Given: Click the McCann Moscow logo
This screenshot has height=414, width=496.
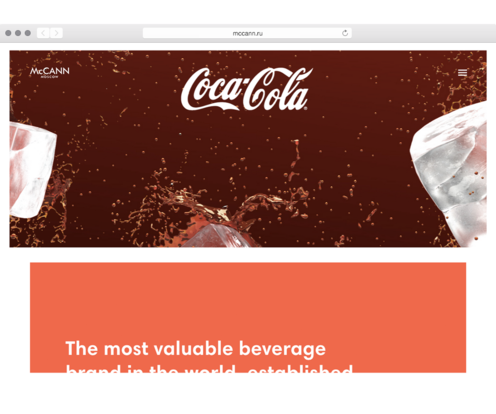Looking at the screenshot, I should [x=50, y=72].
